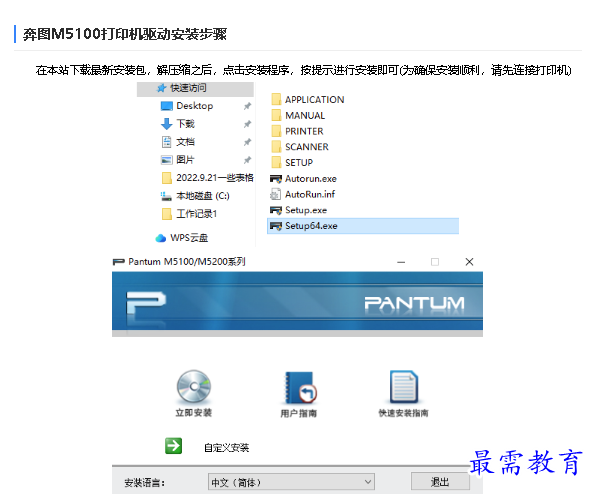The width and height of the screenshot is (591, 494).
Task: Open 本地磁盘 (C:) drive
Action: pyautogui.click(x=203, y=196)
